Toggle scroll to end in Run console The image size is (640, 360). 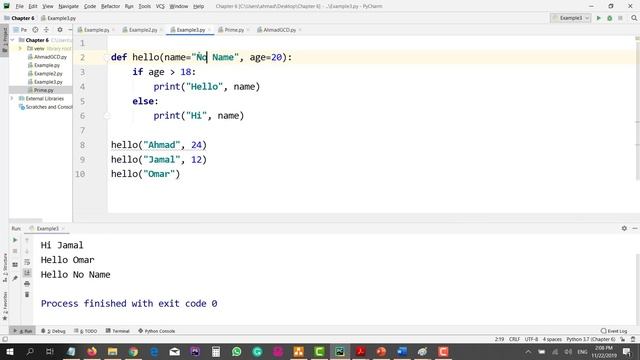coord(27,273)
